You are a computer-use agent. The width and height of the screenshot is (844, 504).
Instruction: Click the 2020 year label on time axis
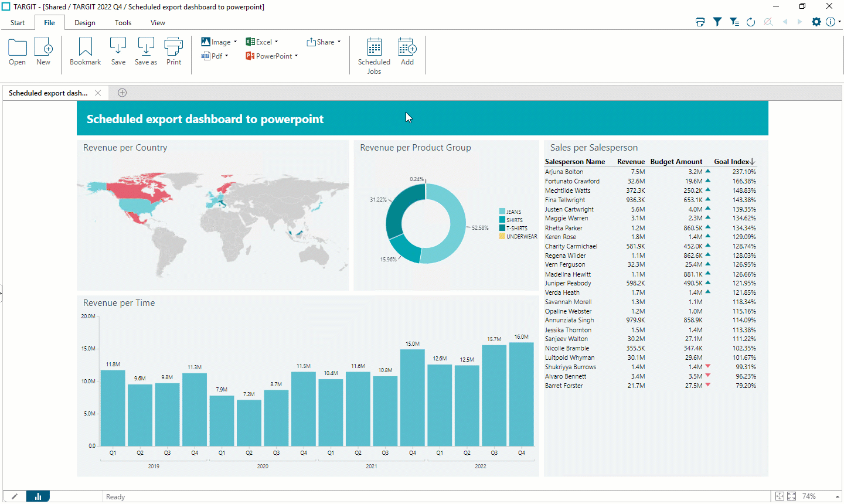(263, 466)
